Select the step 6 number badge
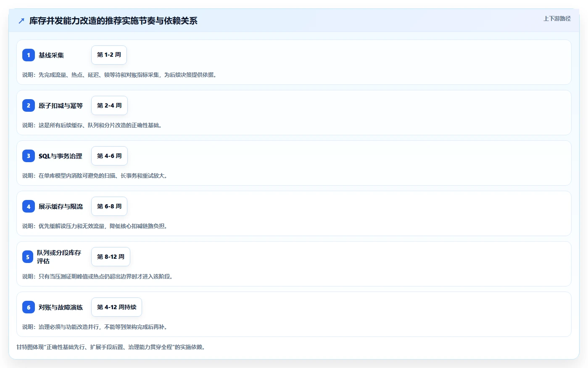The height and width of the screenshot is (368, 588). 29,307
